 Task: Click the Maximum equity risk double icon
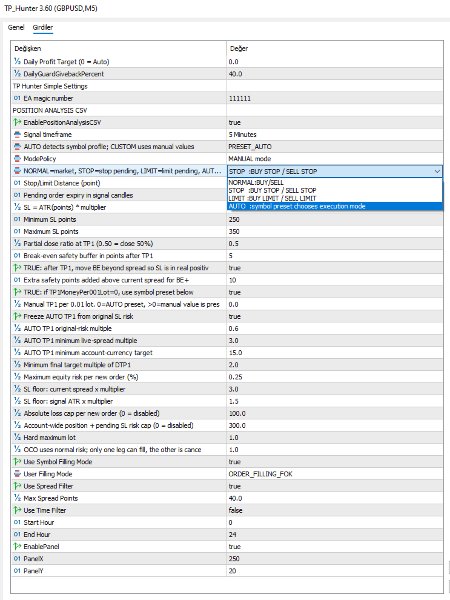click(17, 377)
